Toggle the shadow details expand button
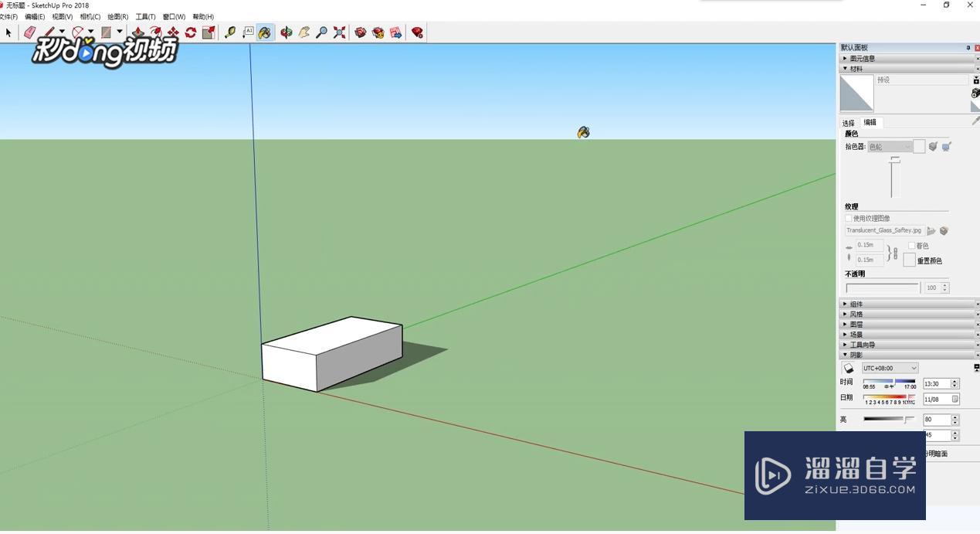The image size is (980, 534). [x=976, y=368]
